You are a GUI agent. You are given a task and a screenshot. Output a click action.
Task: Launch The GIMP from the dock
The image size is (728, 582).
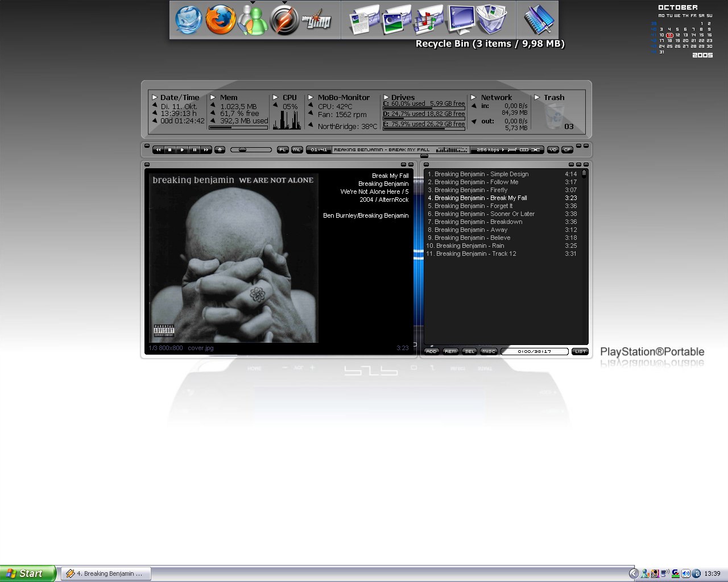(x=316, y=20)
